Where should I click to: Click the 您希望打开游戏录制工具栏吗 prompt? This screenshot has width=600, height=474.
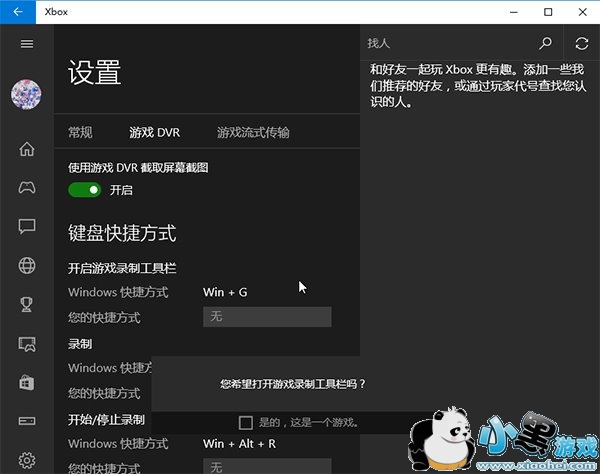point(293,384)
